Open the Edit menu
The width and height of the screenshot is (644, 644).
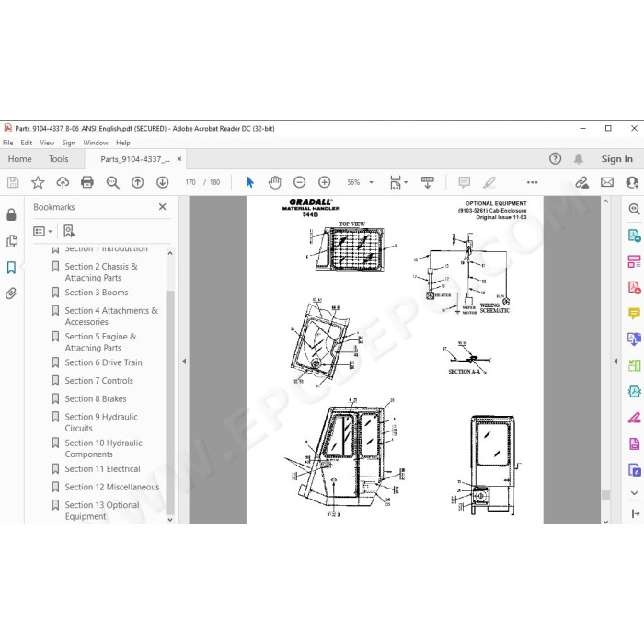pos(27,143)
